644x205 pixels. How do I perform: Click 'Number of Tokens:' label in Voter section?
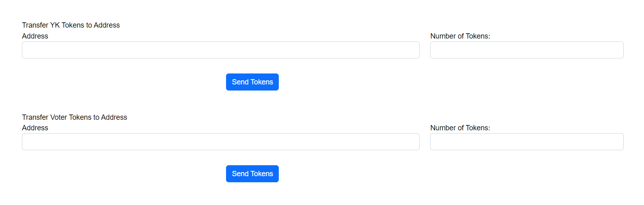[x=460, y=128]
